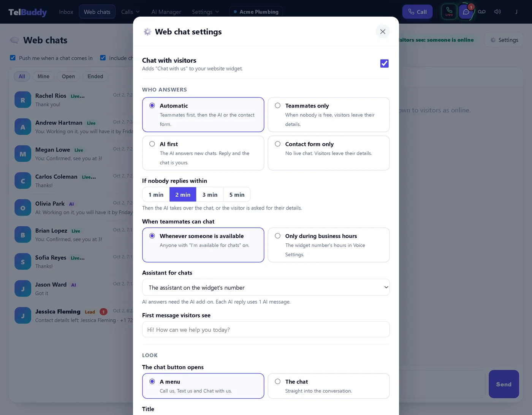Open the Acme Plumbing account selector
The image size is (532, 415).
[x=256, y=12]
